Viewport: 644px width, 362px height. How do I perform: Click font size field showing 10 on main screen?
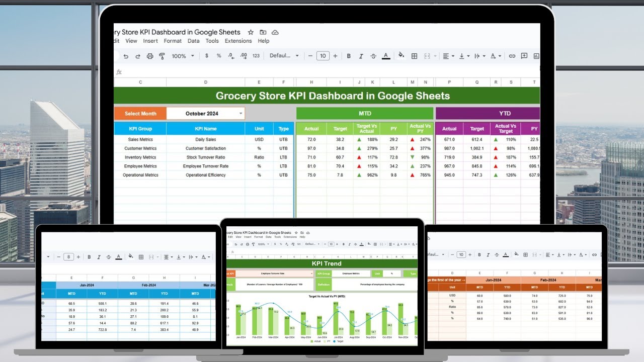click(323, 56)
